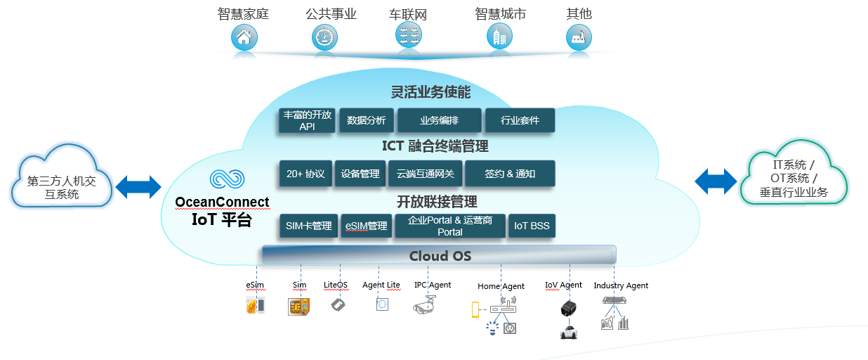
Task: Click the Home Agent label
Action: [x=501, y=286]
